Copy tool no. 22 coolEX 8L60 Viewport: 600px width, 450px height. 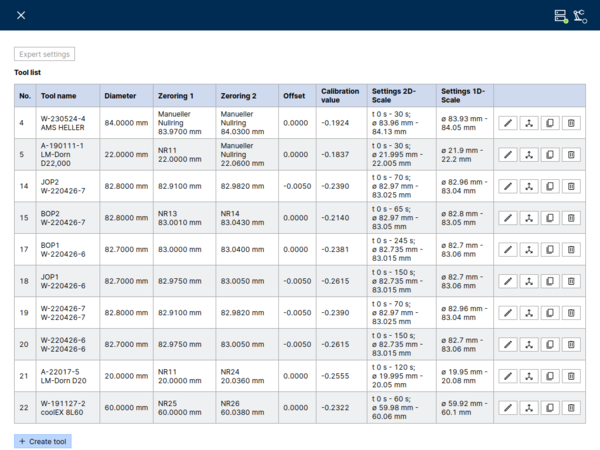click(550, 408)
